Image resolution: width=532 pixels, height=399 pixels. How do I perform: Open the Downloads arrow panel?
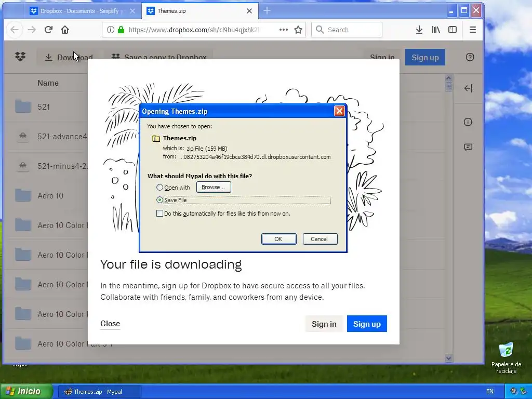pyautogui.click(x=419, y=30)
